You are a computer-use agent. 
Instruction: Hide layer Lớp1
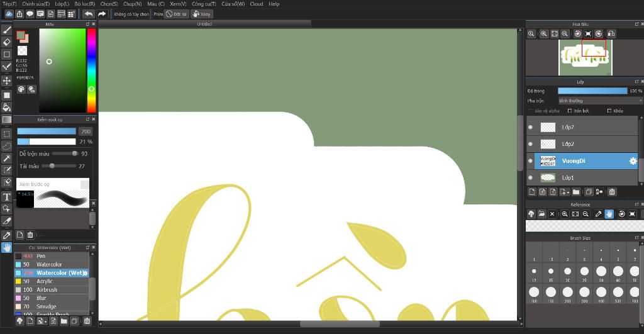pos(530,178)
